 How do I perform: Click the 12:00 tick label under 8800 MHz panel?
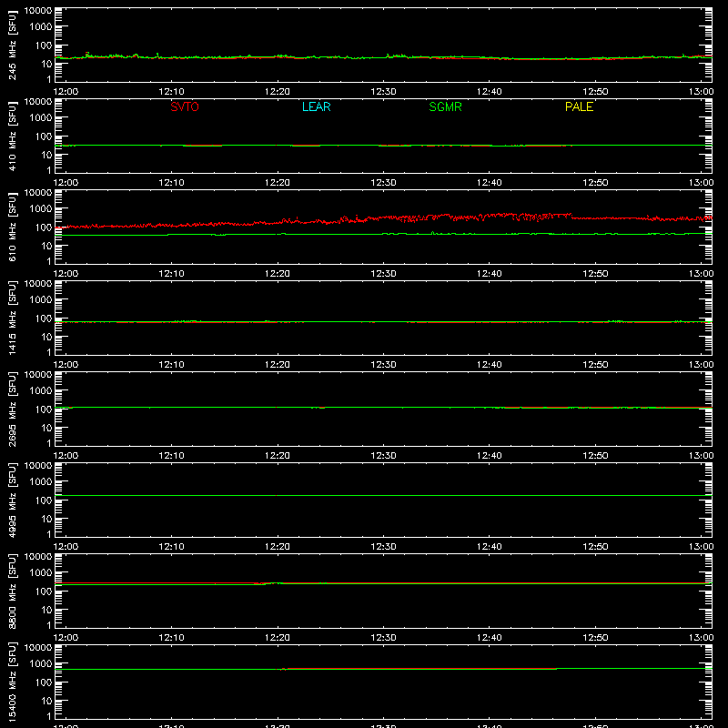coord(66,638)
